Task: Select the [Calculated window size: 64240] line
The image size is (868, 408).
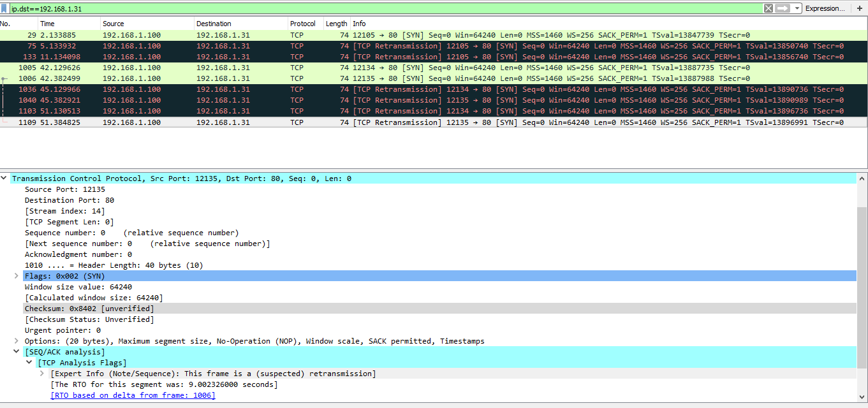Action: tap(94, 298)
